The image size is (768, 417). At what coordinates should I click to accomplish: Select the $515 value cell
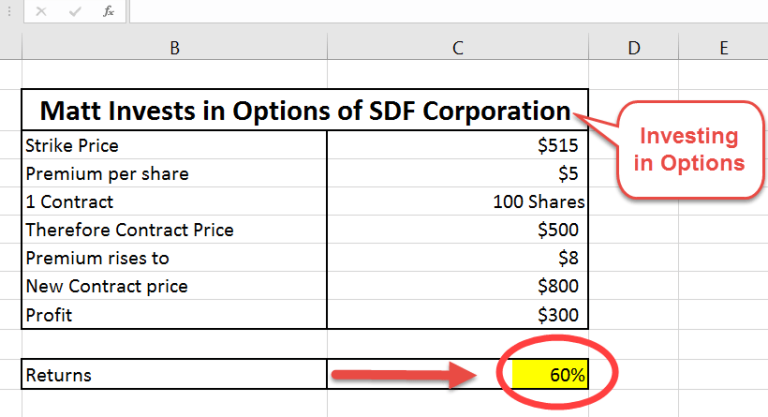(457, 145)
